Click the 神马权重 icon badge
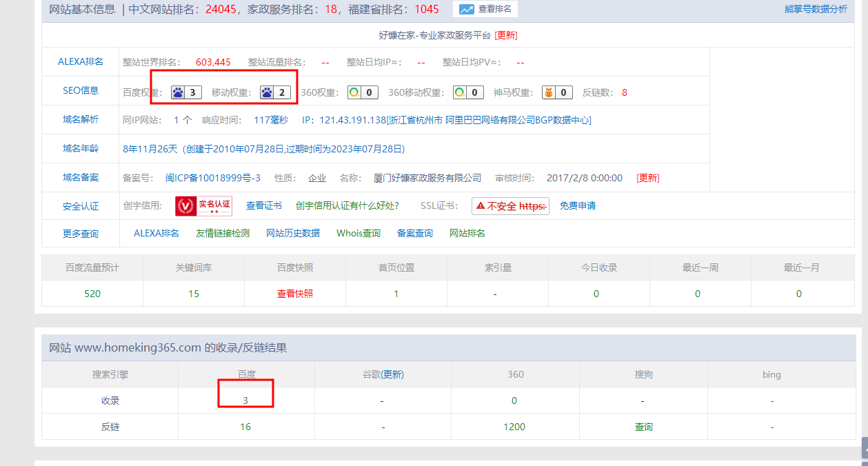868x466 pixels. click(557, 92)
